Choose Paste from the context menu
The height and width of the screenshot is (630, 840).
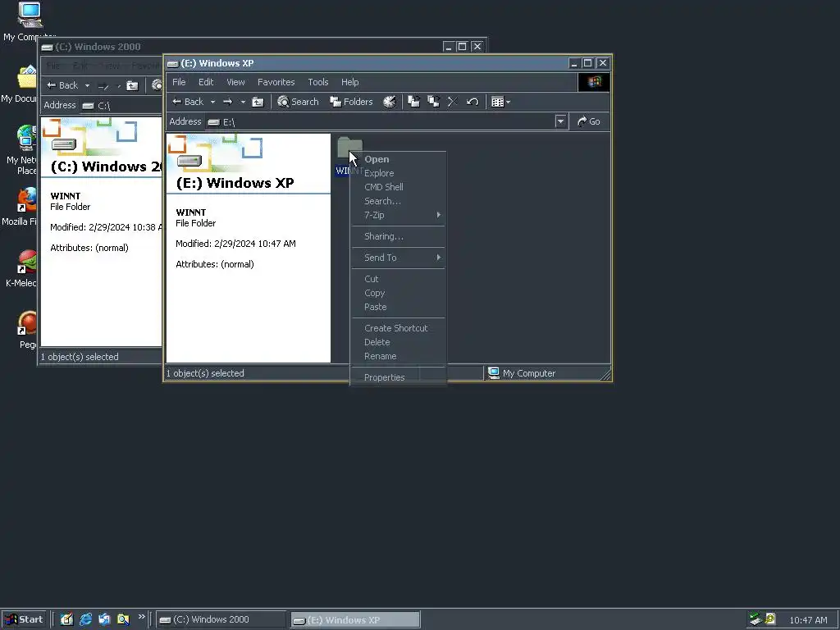tap(398, 307)
